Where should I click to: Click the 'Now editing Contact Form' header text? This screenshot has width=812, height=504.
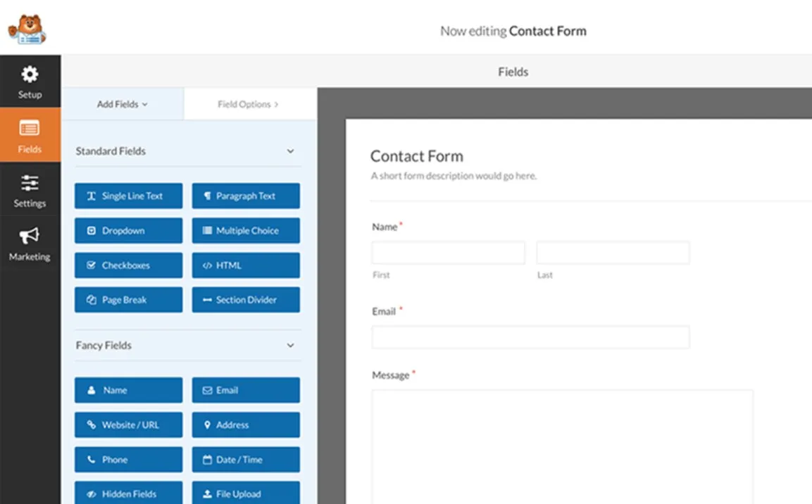513,31
